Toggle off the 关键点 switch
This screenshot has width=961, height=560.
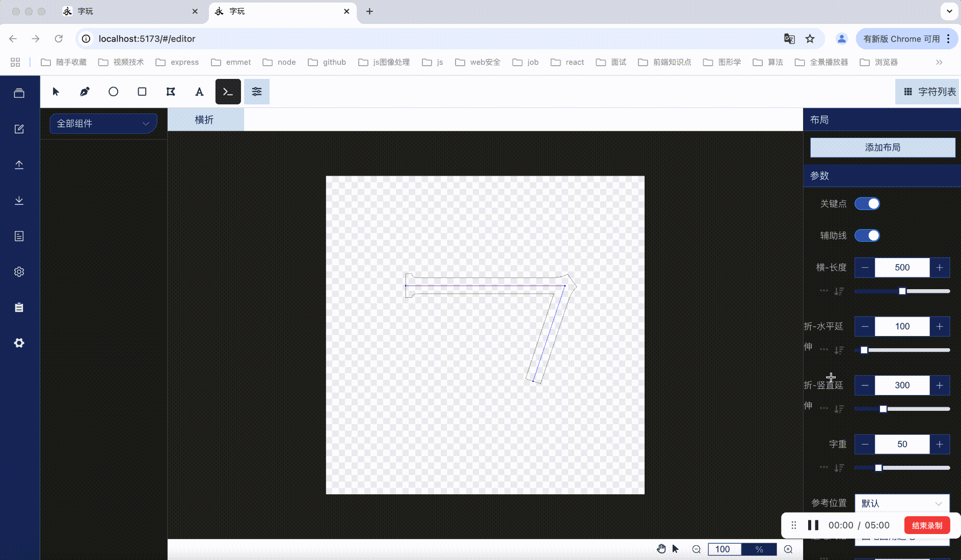(868, 203)
